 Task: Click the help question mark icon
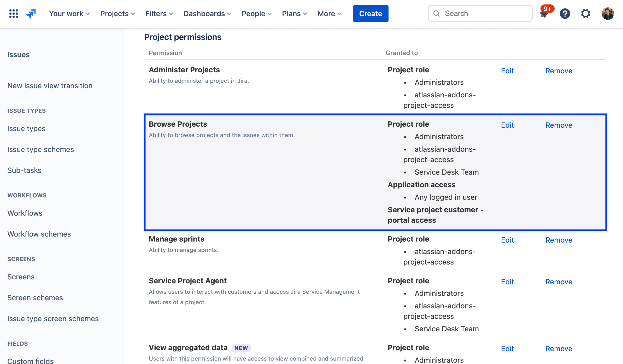pos(565,13)
